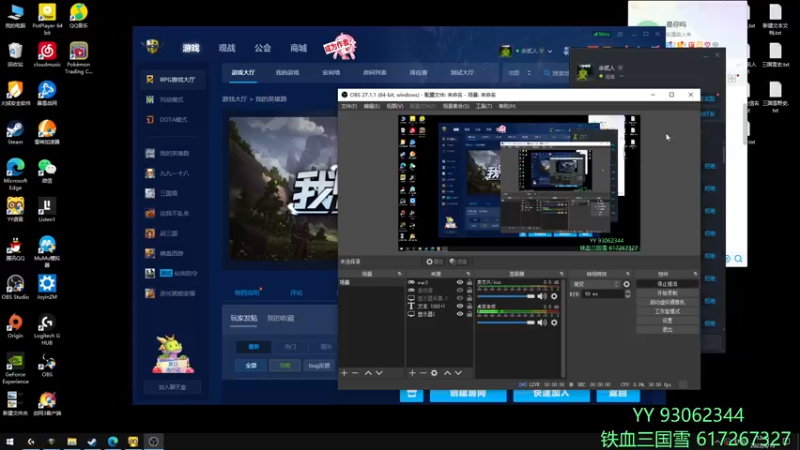800x450 pixels.
Task: Open the 麦克风/Aux audio settings gear
Action: click(x=554, y=296)
